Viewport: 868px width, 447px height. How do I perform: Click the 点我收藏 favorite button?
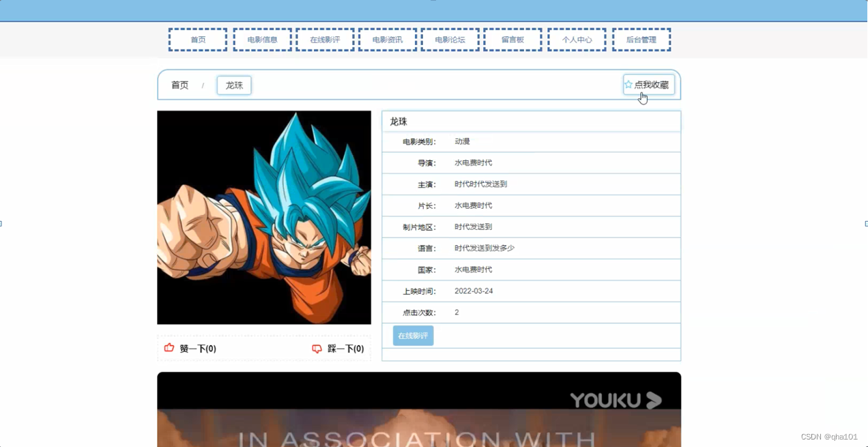coord(649,85)
